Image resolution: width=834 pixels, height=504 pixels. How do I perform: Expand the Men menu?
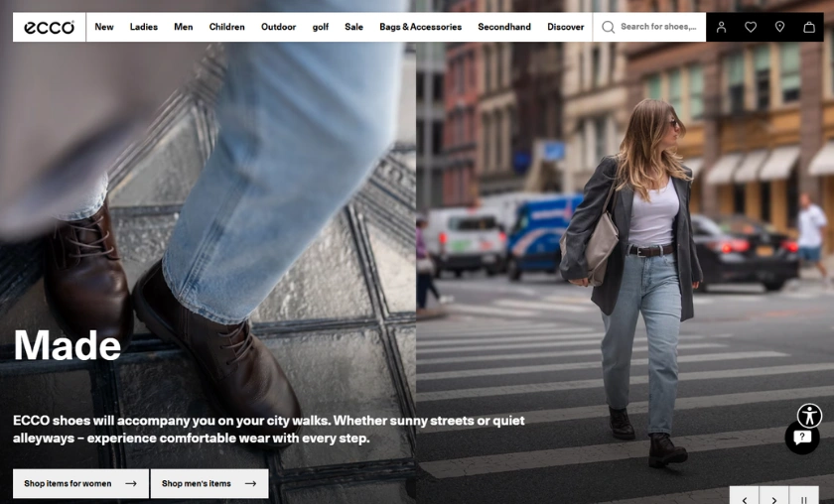pyautogui.click(x=183, y=27)
